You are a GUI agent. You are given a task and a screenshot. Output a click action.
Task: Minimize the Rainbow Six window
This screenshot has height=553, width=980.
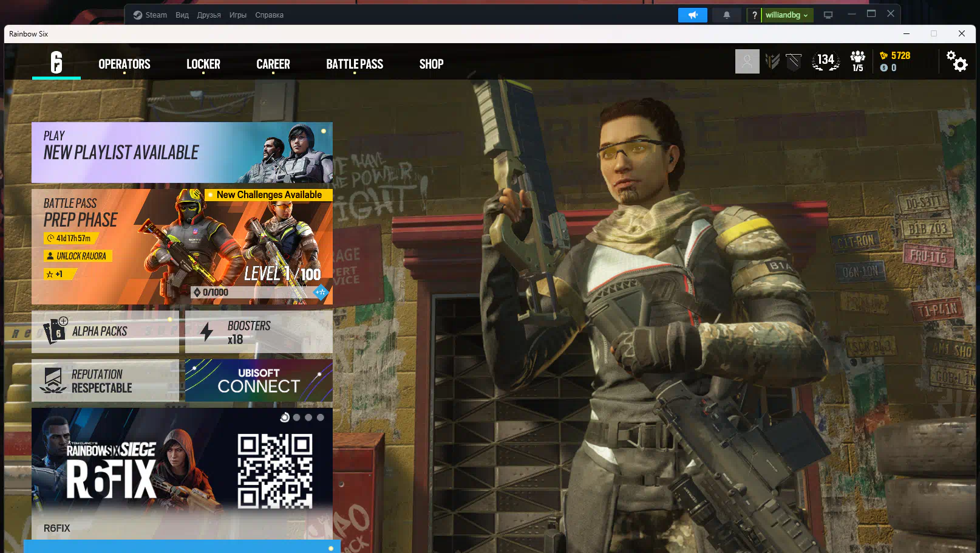pos(907,34)
